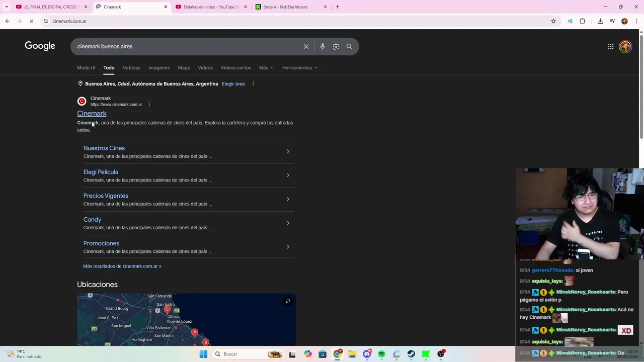Click map marker A on the locations map
The image size is (644, 362).
coord(195,332)
